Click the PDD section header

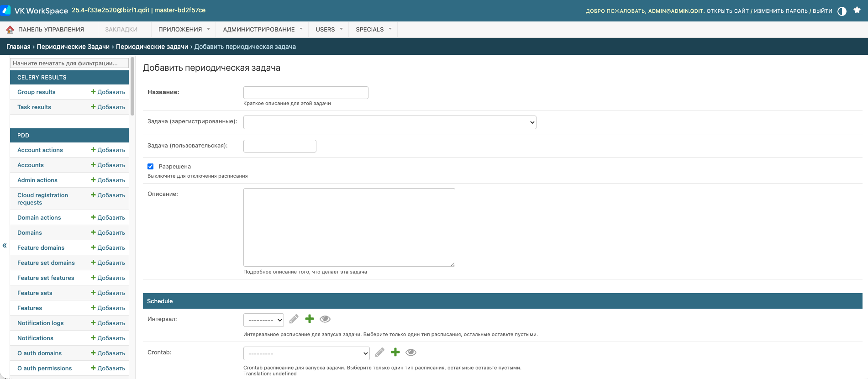[x=69, y=136]
